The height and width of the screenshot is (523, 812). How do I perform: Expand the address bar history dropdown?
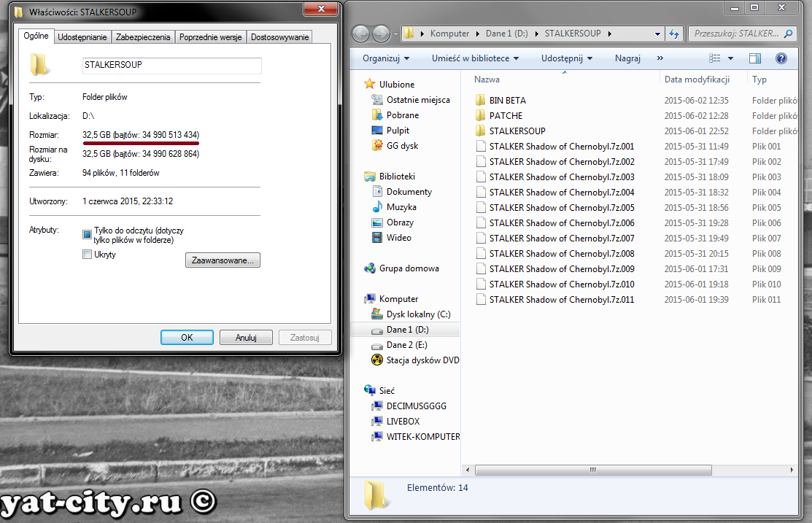(657, 34)
